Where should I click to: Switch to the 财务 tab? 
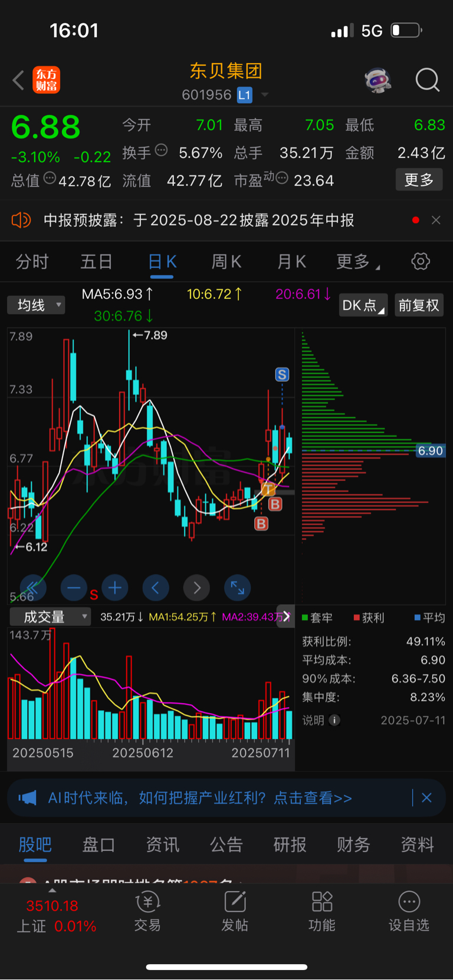coord(354,844)
